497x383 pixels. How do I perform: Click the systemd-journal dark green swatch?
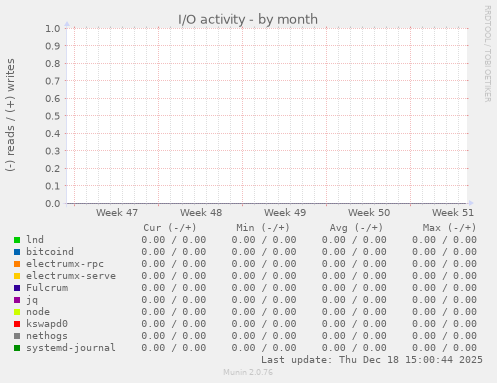click(x=17, y=348)
